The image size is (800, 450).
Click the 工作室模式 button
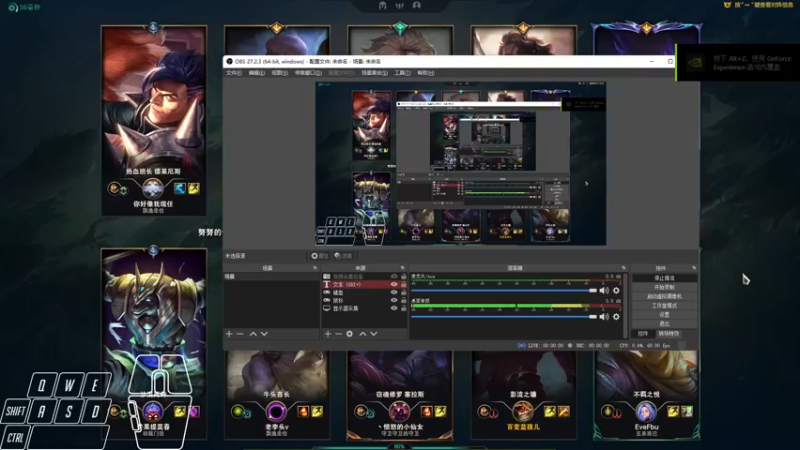click(664, 306)
